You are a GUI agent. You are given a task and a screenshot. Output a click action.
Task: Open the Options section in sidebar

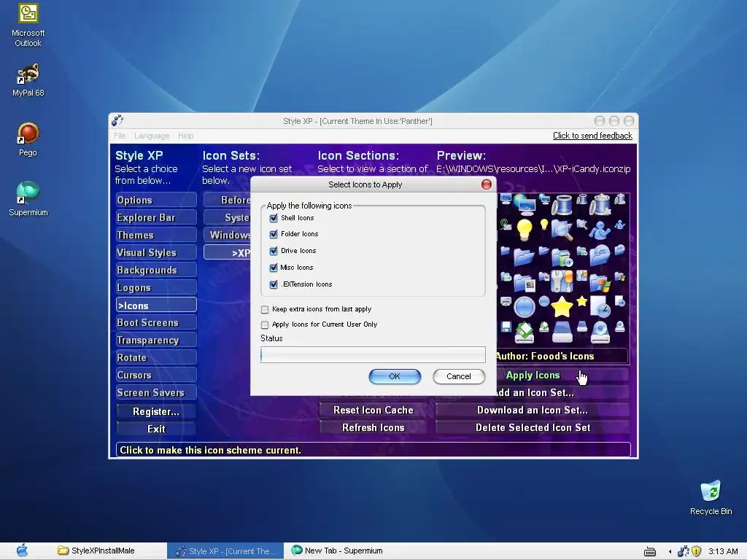tap(156, 200)
